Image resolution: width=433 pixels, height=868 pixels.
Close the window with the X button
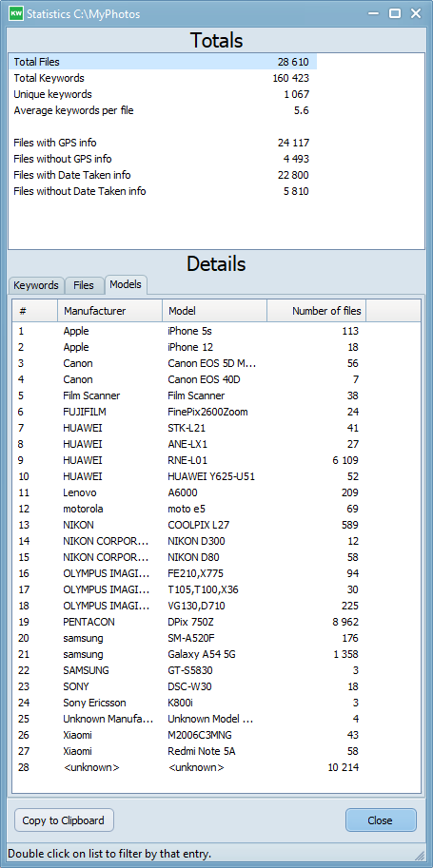pos(416,14)
